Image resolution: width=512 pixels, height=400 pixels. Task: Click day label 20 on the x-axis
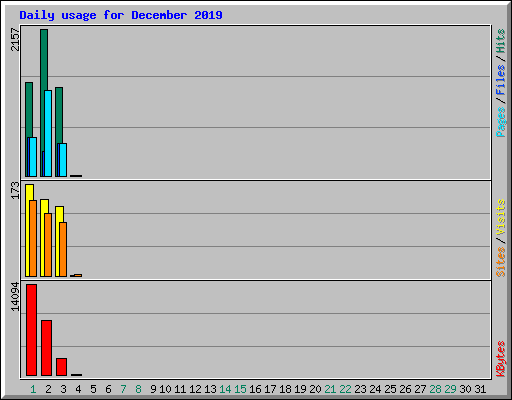point(315,389)
